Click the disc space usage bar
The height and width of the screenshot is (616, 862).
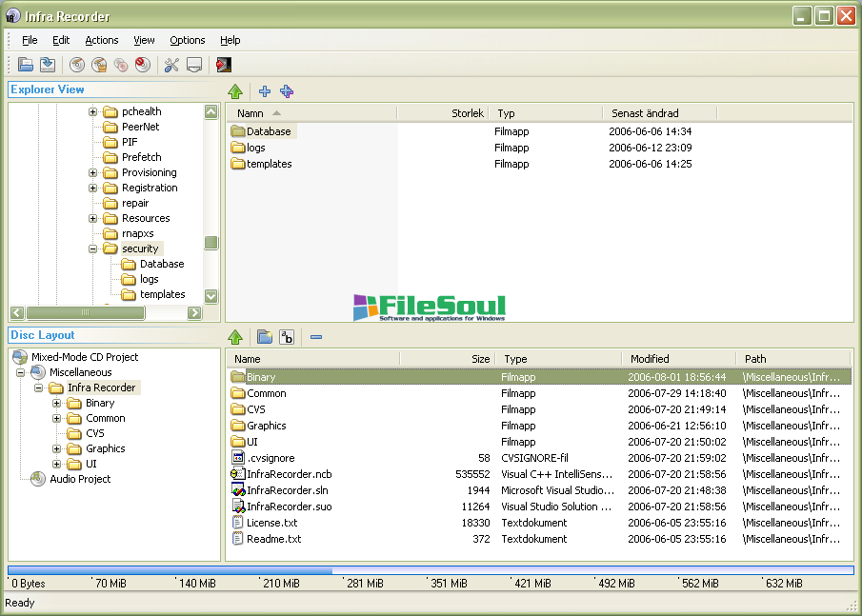[x=431, y=570]
